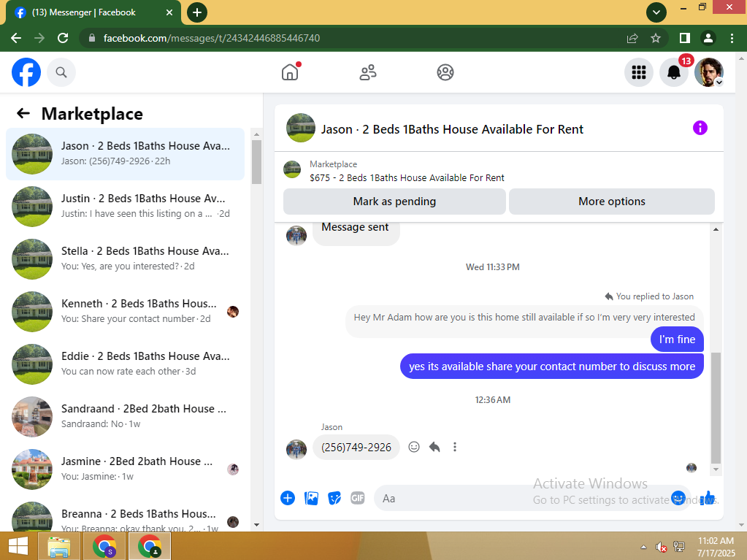The width and height of the screenshot is (747, 560).
Task: Open Kenneth conversation in the list
Action: tap(126, 312)
